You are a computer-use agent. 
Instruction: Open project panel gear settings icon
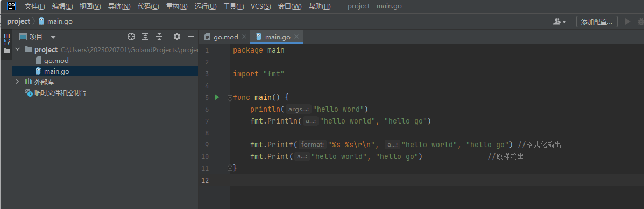[x=177, y=37]
